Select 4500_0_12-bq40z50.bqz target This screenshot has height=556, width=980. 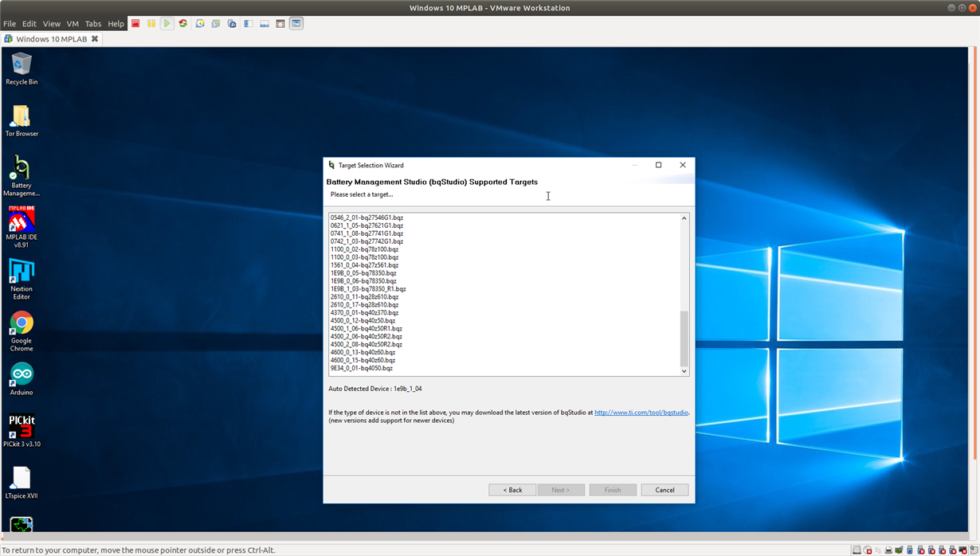coord(363,321)
